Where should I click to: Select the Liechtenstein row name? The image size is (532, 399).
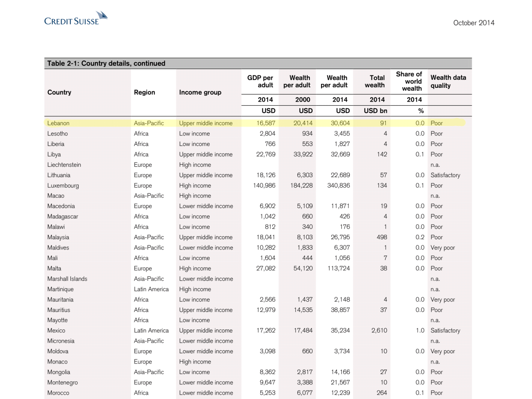[x=64, y=165]
